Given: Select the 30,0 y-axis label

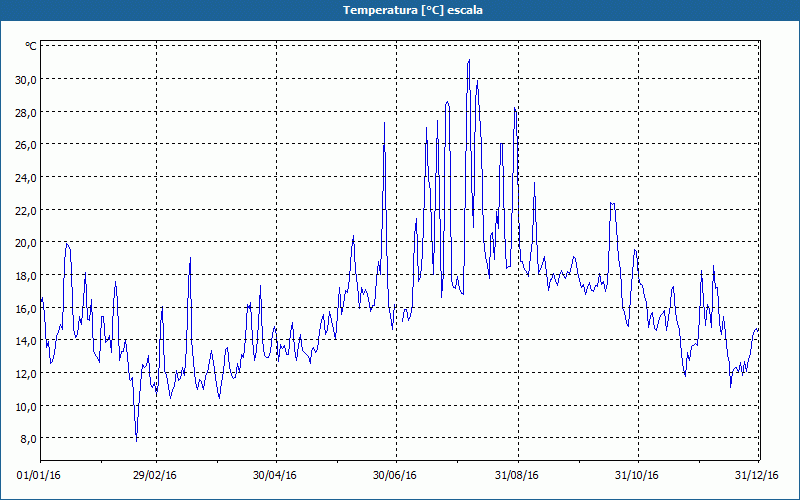Looking at the screenshot, I should [x=26, y=80].
